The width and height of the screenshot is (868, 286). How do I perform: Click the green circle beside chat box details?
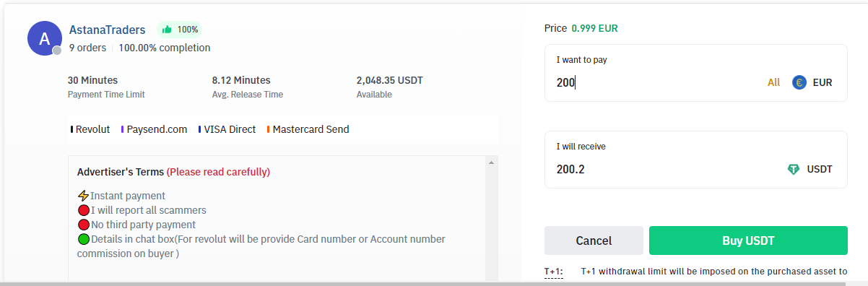coord(83,239)
